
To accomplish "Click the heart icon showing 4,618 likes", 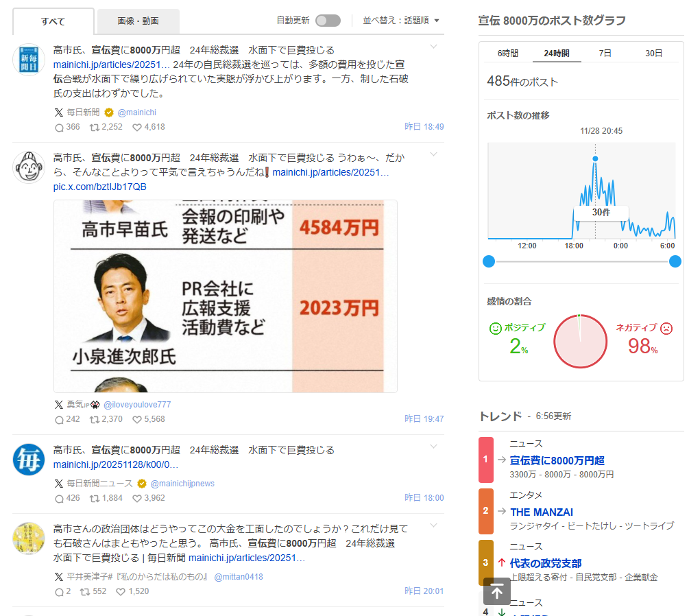I will coord(136,127).
